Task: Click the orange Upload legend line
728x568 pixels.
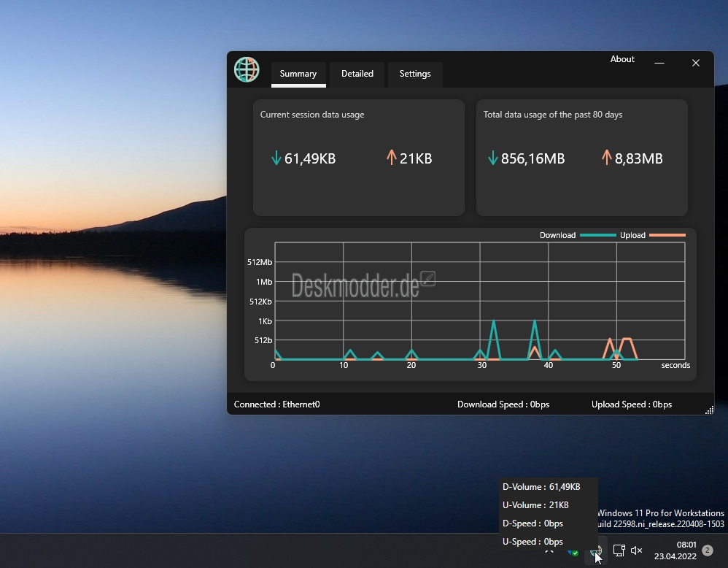Action: [x=667, y=235]
